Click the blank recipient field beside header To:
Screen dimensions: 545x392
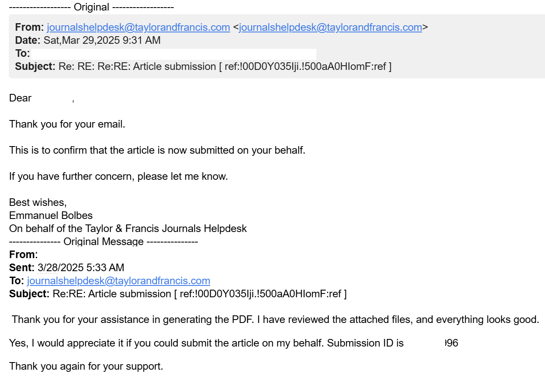[x=174, y=53]
